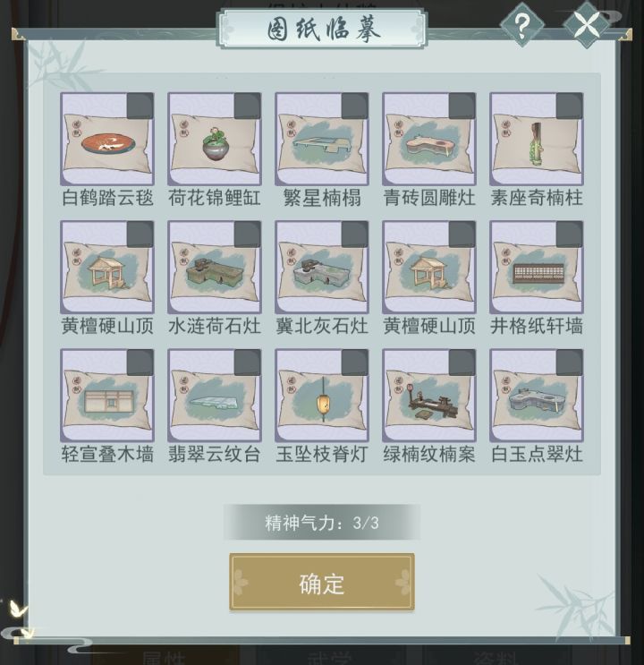Viewport: 644px width, 665px height.
Task: Click the 图纸临摹 title banner
Action: pyautogui.click(x=322, y=29)
